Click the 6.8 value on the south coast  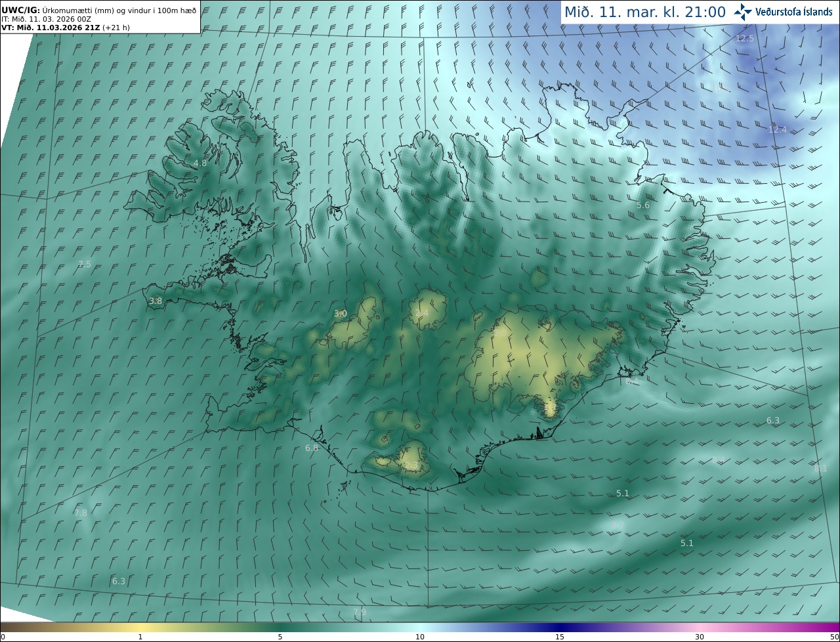click(312, 448)
